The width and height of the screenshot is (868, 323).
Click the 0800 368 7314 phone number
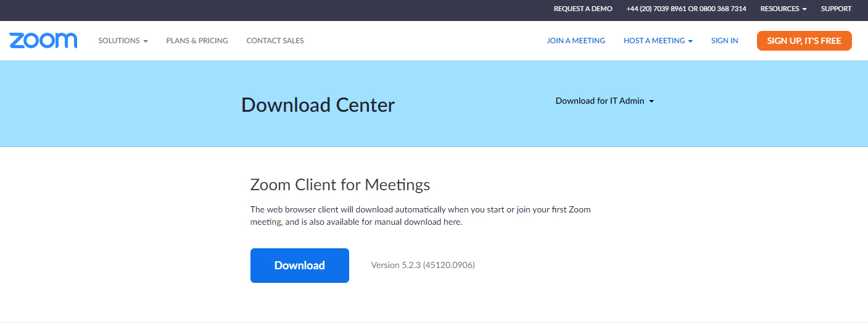pos(722,9)
